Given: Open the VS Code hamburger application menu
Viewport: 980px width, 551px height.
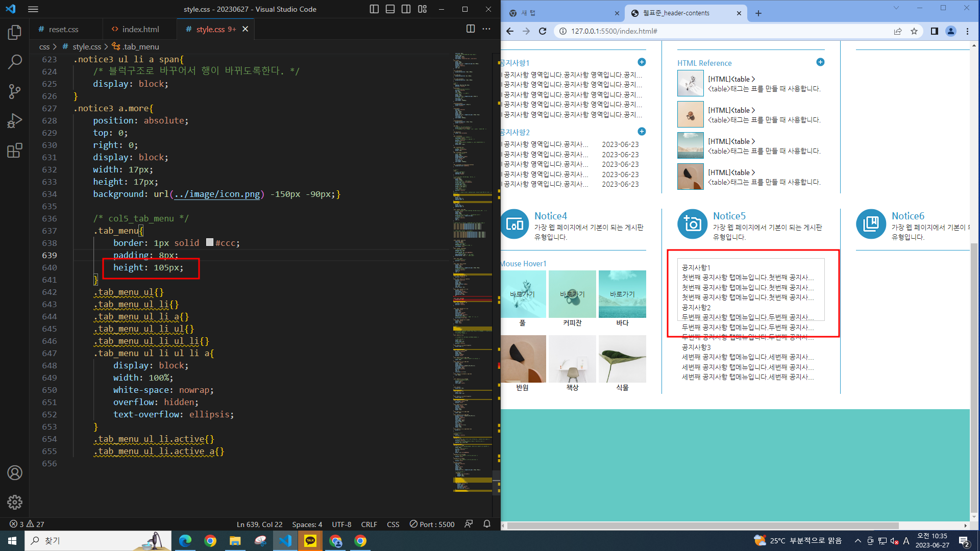Looking at the screenshot, I should [x=33, y=9].
